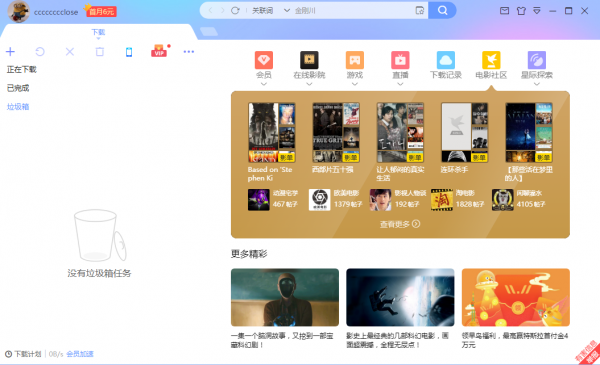Click the username cccccccclose
Screen dimensions: 600x365
click(x=56, y=12)
